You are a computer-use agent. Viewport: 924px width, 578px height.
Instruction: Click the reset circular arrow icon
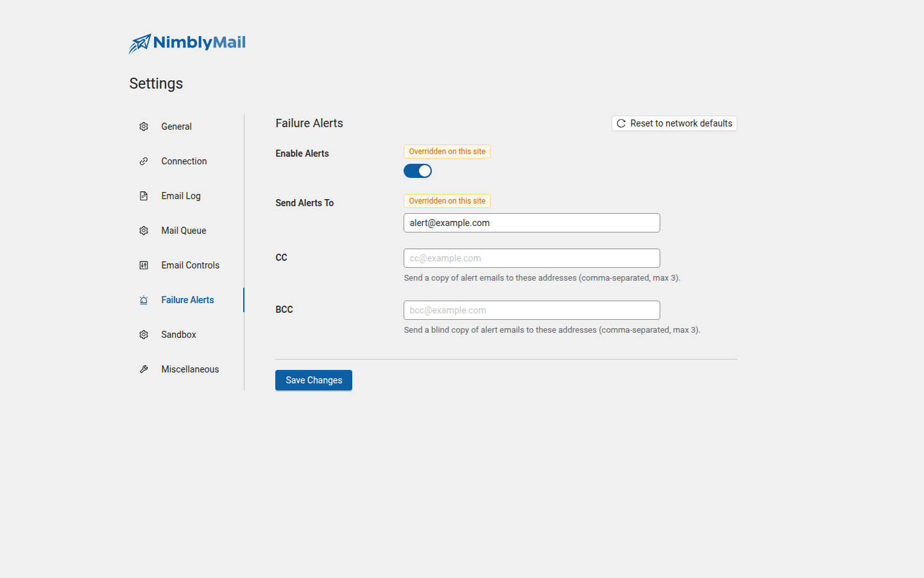pos(621,123)
